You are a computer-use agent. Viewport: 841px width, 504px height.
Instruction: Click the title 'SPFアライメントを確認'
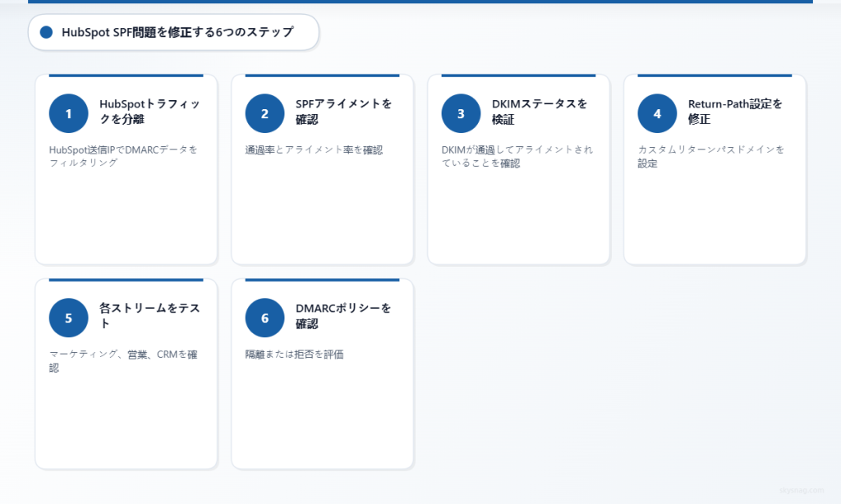click(x=344, y=112)
